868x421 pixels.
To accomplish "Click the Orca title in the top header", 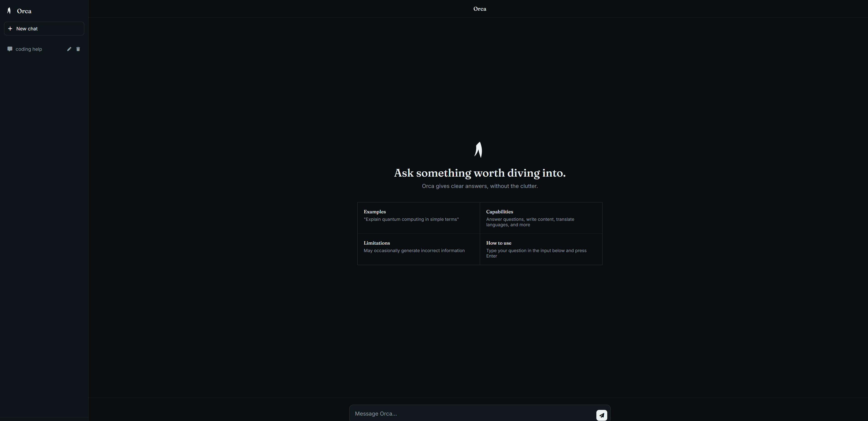I will point(480,9).
